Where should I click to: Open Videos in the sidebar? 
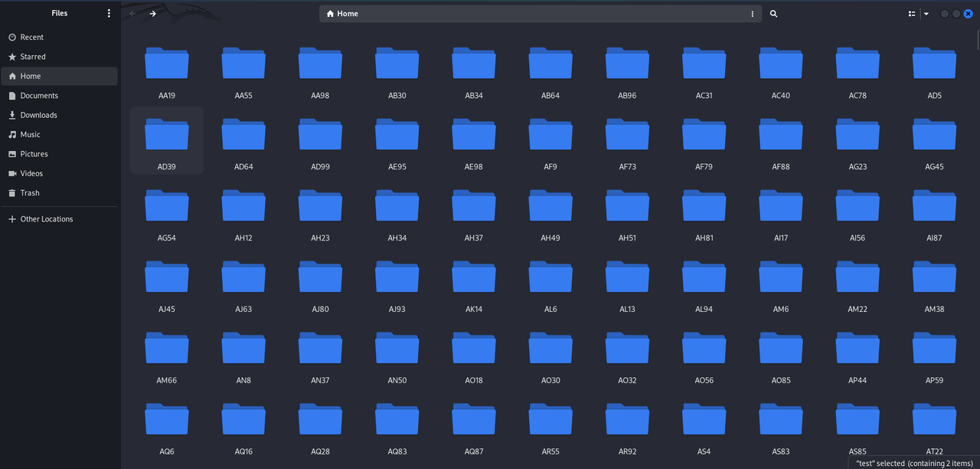pos(60,173)
